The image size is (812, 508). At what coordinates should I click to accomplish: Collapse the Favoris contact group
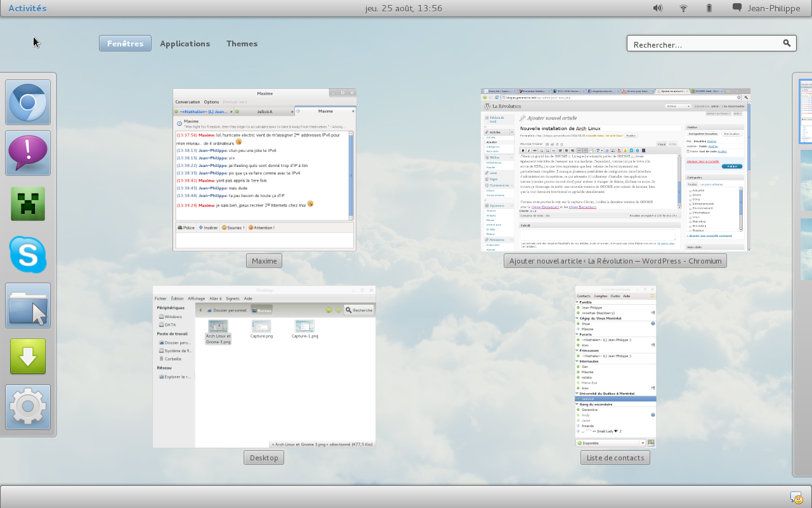(x=577, y=334)
